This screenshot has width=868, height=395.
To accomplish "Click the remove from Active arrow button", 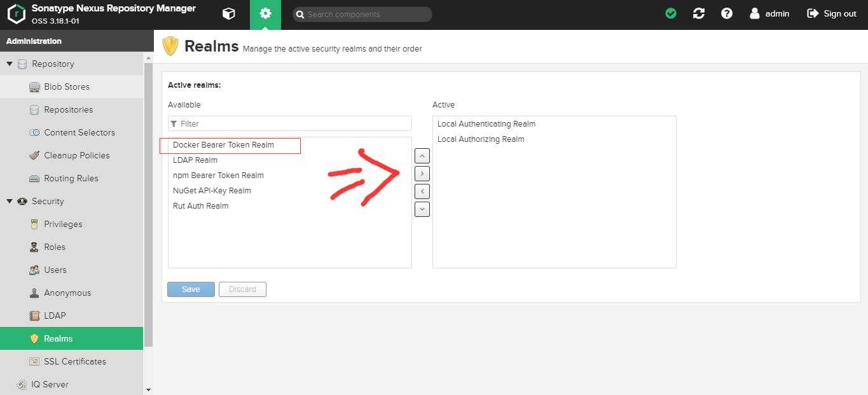I will tap(422, 191).
